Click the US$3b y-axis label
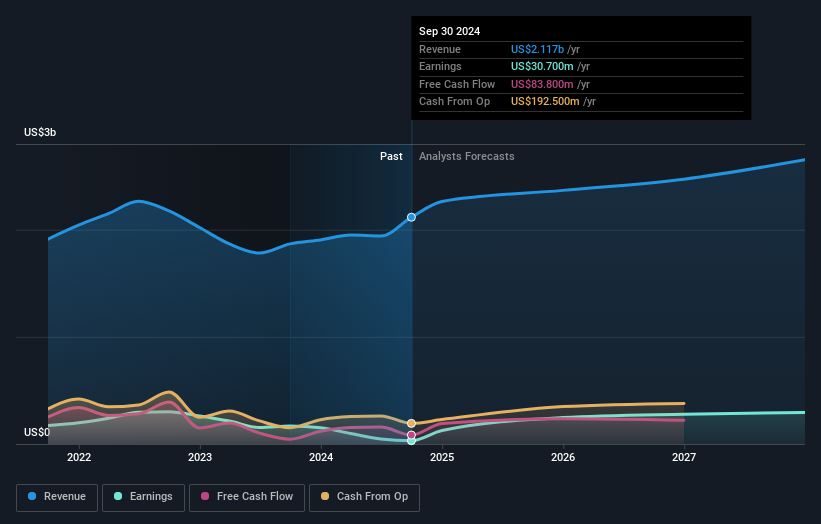Viewport: 821px width, 524px height. point(40,132)
